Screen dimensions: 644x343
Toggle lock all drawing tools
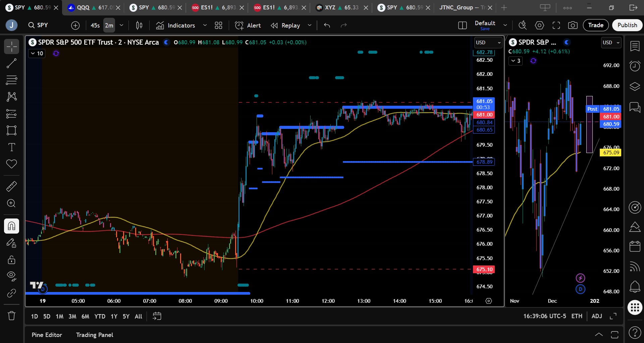point(11,260)
